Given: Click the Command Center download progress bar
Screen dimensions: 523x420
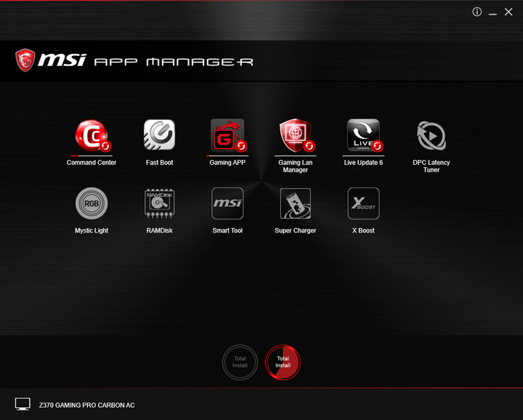Looking at the screenshot, I should (x=92, y=156).
